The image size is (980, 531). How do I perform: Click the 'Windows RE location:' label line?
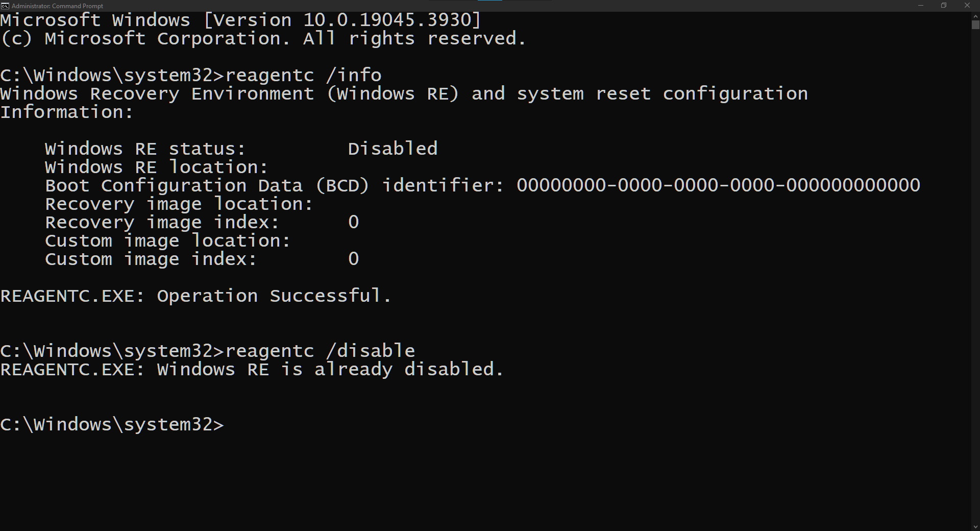(156, 167)
